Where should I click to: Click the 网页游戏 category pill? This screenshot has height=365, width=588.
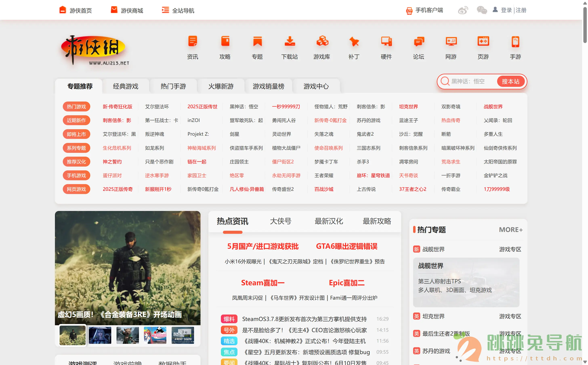[x=76, y=189]
